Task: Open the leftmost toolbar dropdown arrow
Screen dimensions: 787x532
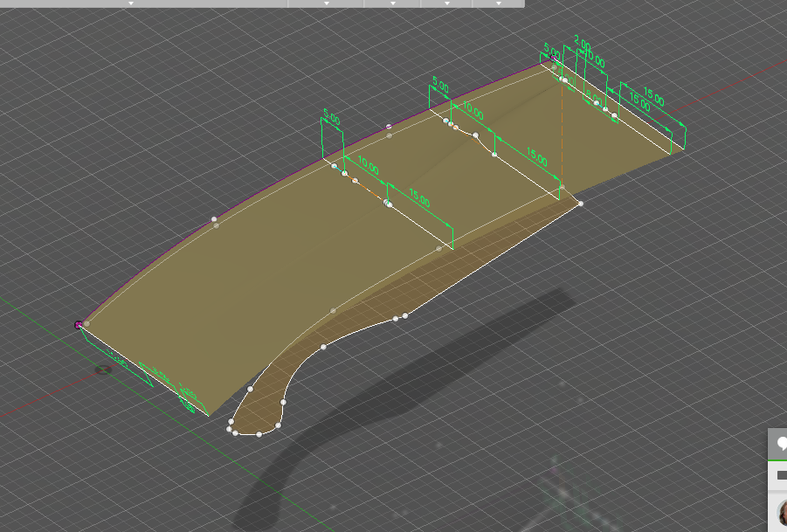Action: pos(131,3)
